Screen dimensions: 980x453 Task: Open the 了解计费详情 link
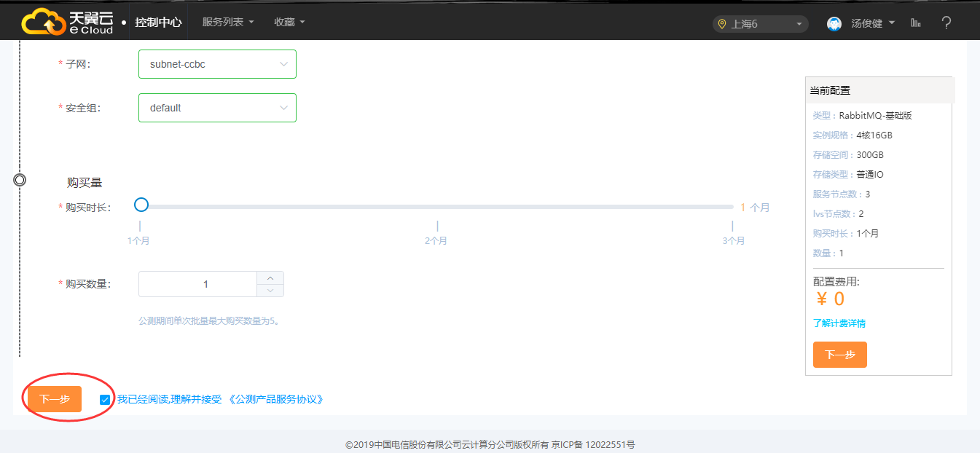coord(839,323)
